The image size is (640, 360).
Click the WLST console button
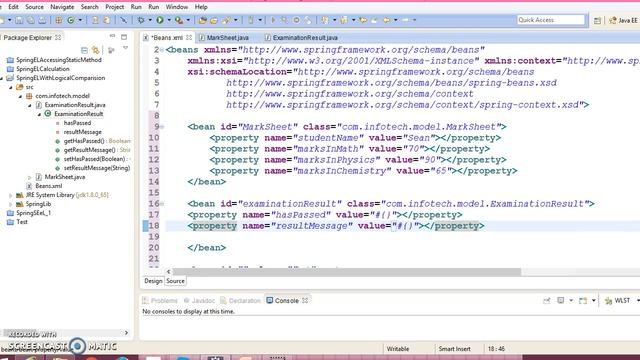618,301
